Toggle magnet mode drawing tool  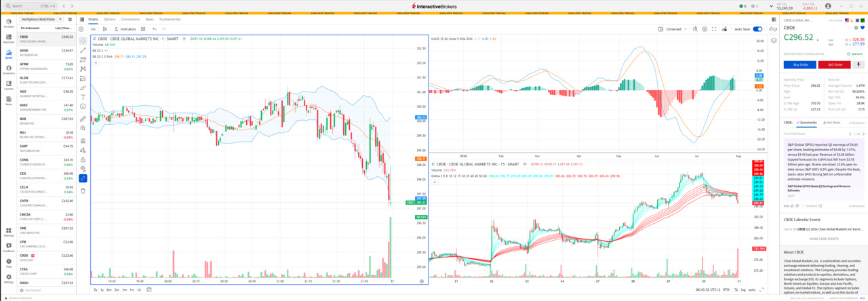(x=83, y=140)
